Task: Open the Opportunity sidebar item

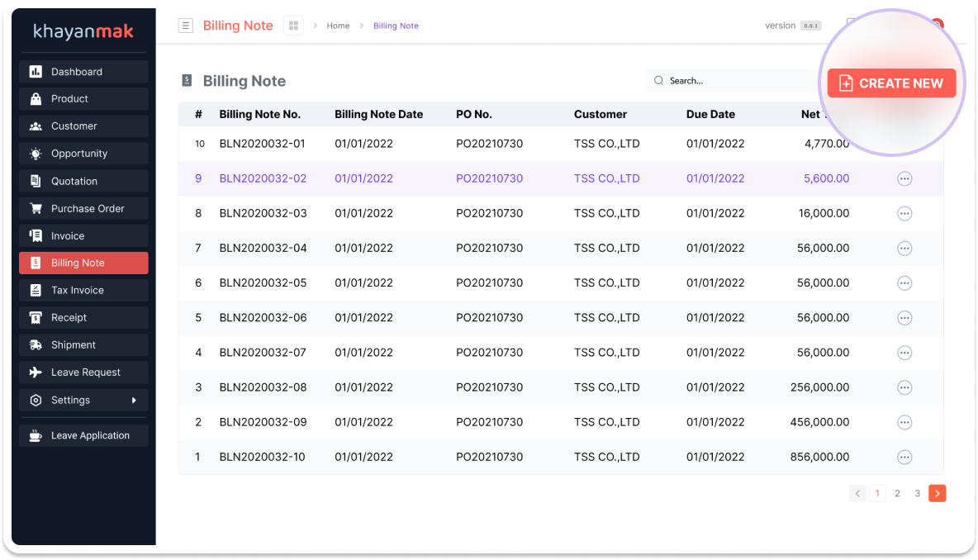Action: point(83,154)
